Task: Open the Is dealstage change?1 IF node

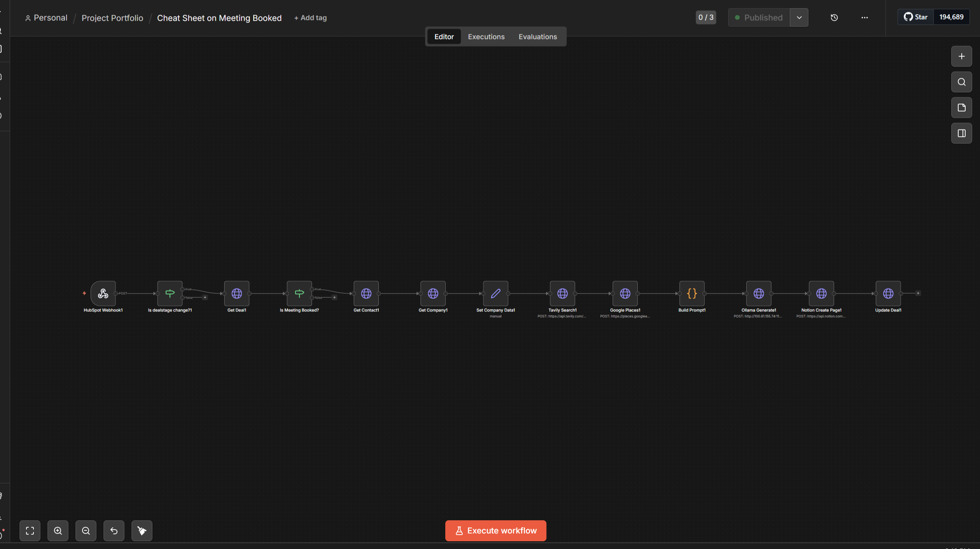Action: click(170, 293)
